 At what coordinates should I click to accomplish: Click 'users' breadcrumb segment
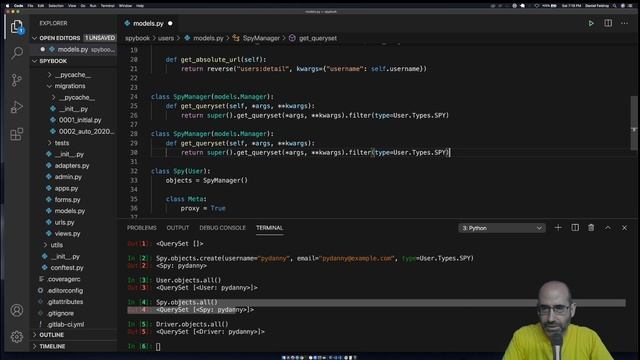coord(166,38)
